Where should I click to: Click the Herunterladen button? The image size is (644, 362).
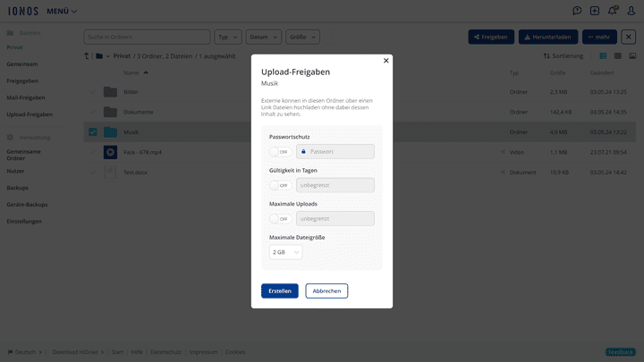[548, 37]
